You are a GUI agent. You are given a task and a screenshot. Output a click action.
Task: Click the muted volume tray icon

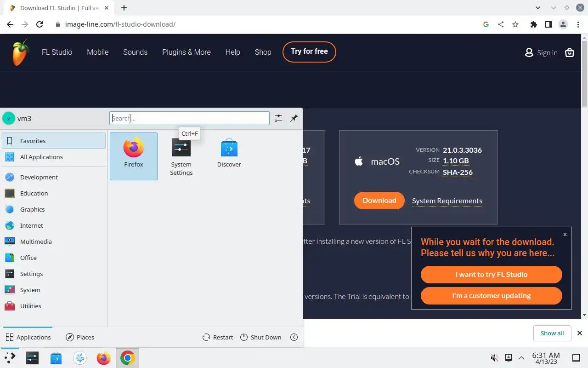495,358
